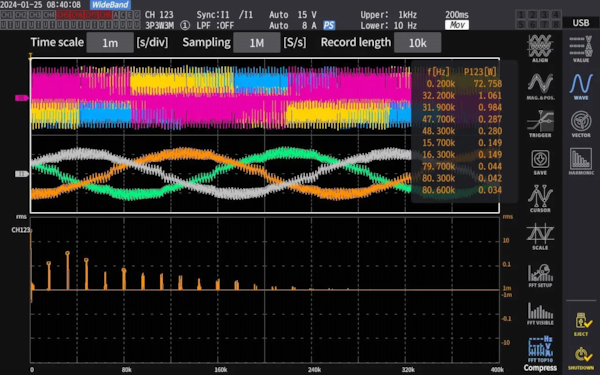Select the 16.300k frequency row
600x375 pixels.
click(x=462, y=155)
